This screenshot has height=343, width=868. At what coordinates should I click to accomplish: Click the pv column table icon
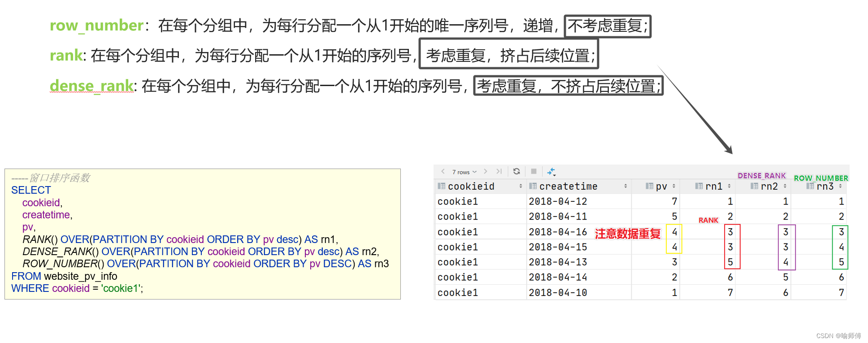point(649,186)
